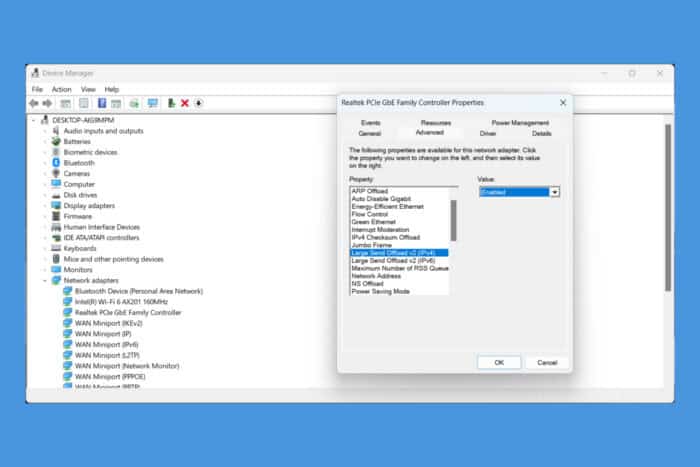Click the Network adapters category icon
The height and width of the screenshot is (467, 700).
click(56, 280)
